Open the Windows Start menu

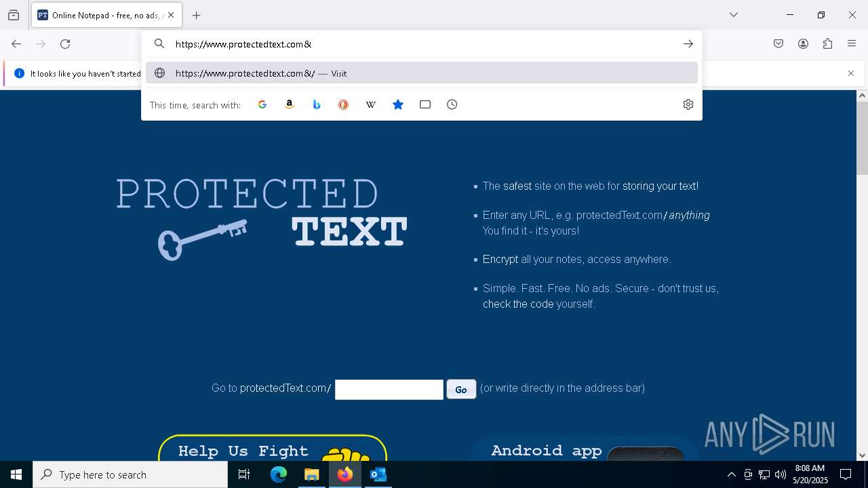(16, 474)
